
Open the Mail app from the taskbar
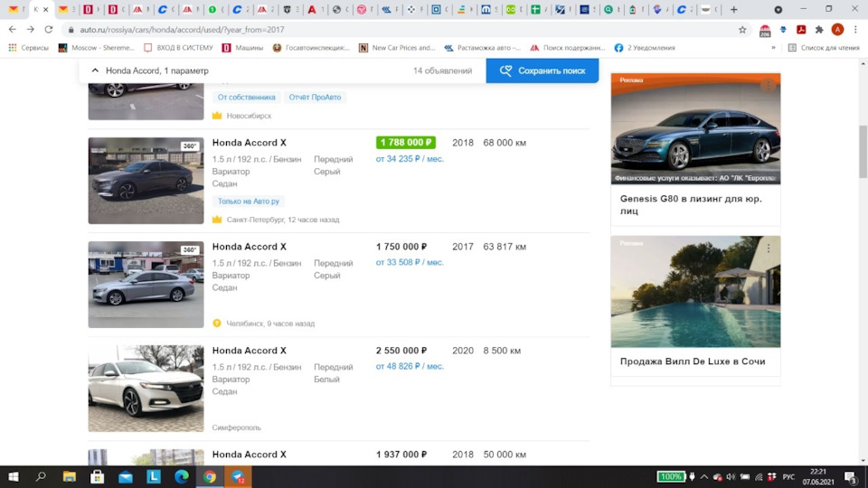pos(126,477)
